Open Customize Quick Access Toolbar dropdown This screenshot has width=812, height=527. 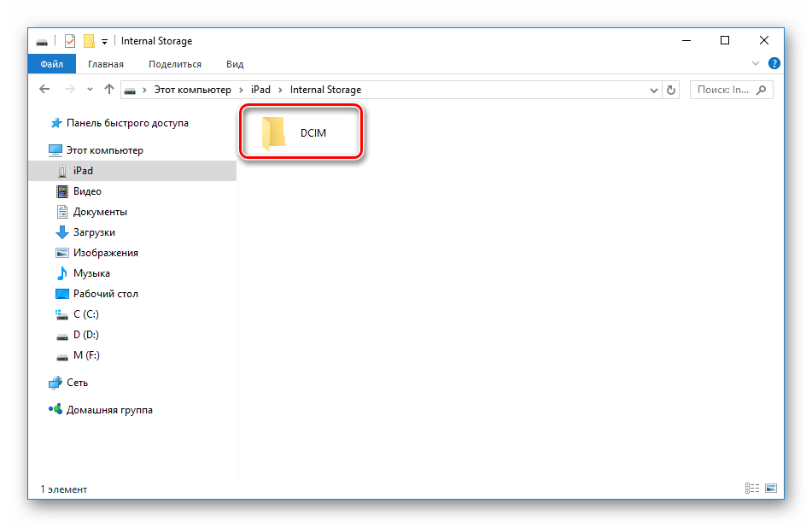tap(104, 41)
